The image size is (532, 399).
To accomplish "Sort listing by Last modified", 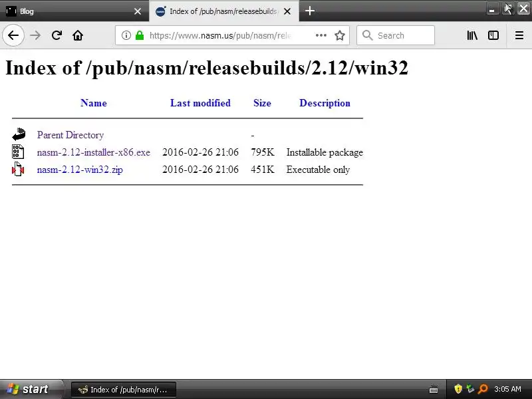I will [x=200, y=103].
